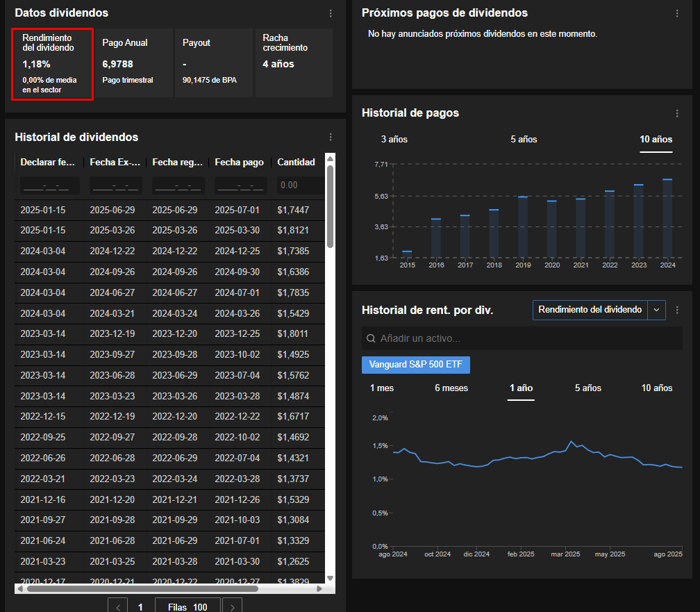
Task: Click the Vanguard S&P 500 ETF chip
Action: (415, 365)
